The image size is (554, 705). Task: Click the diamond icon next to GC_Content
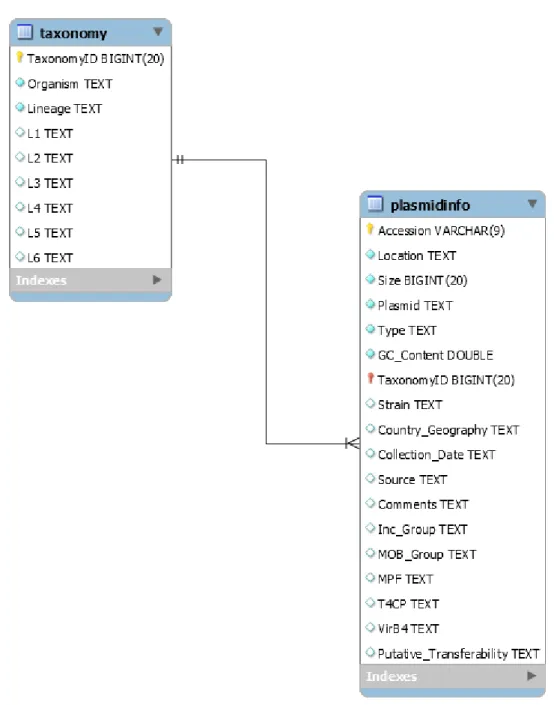pos(370,354)
